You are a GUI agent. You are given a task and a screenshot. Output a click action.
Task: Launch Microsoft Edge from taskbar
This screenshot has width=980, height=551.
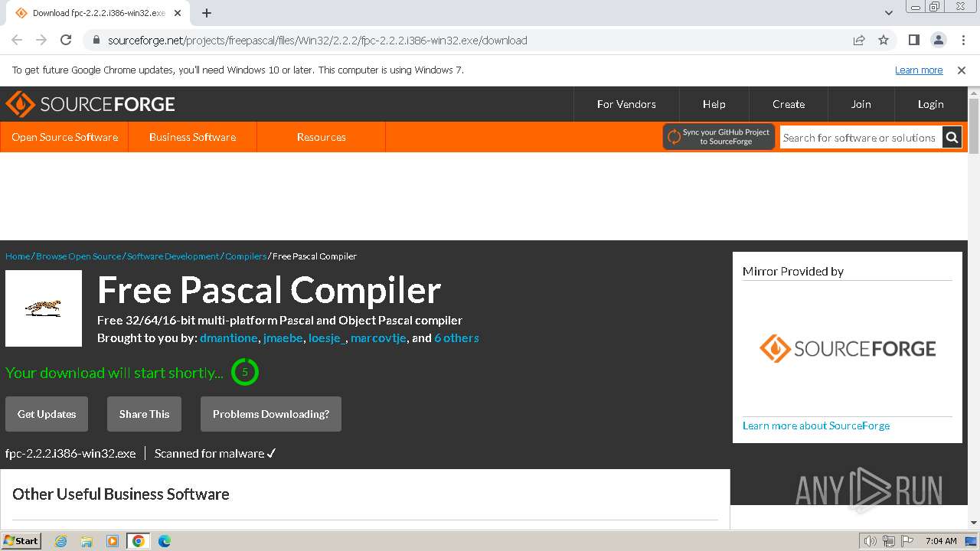point(165,541)
